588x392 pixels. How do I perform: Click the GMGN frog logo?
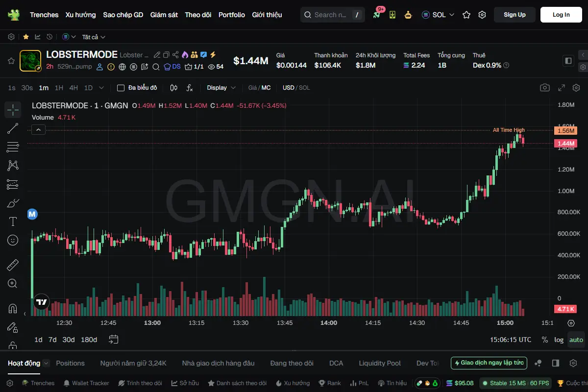tap(13, 15)
